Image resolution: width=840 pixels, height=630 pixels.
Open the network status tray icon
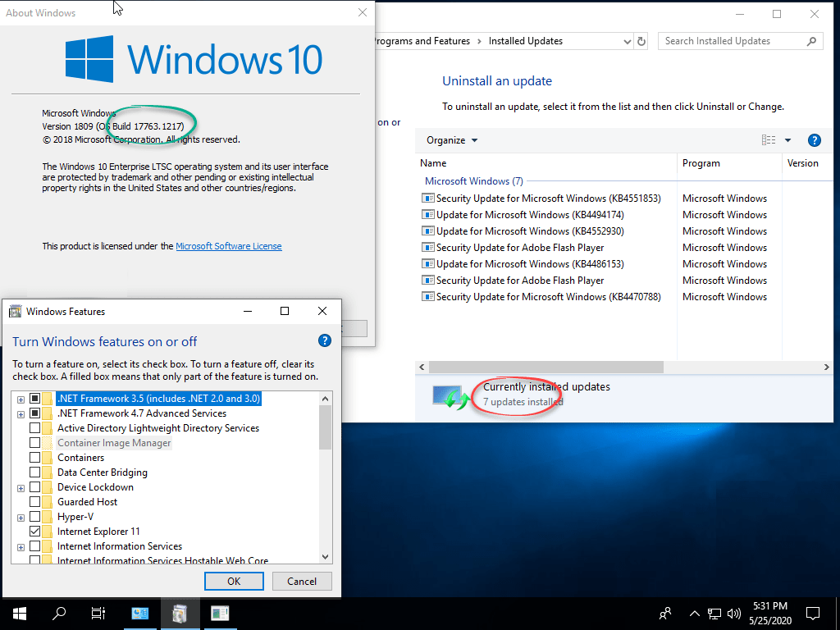714,614
